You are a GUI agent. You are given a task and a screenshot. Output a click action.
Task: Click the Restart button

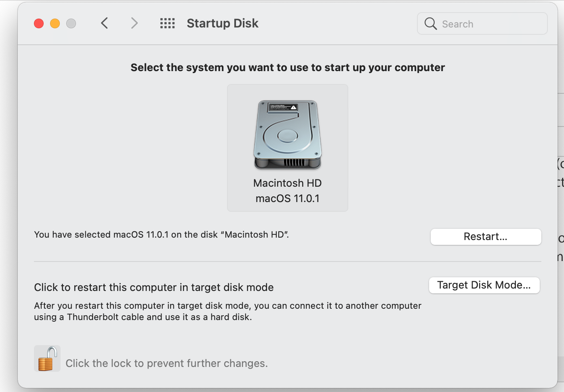tap(486, 237)
